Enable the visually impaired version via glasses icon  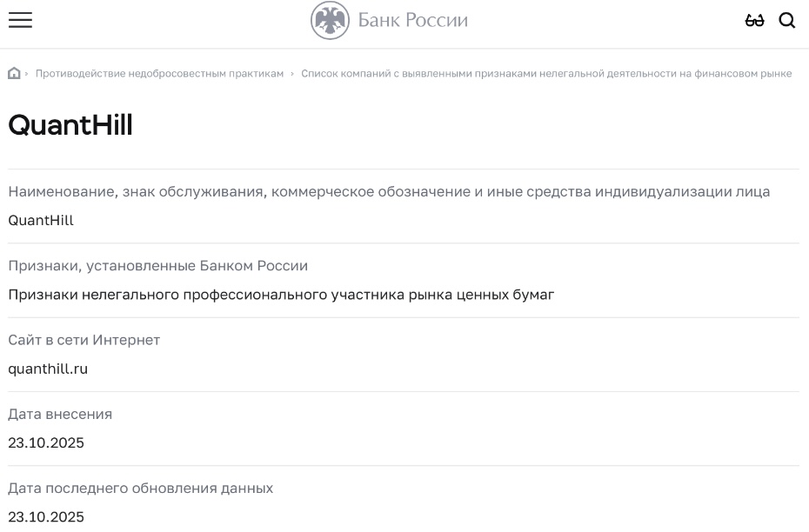coord(754,20)
